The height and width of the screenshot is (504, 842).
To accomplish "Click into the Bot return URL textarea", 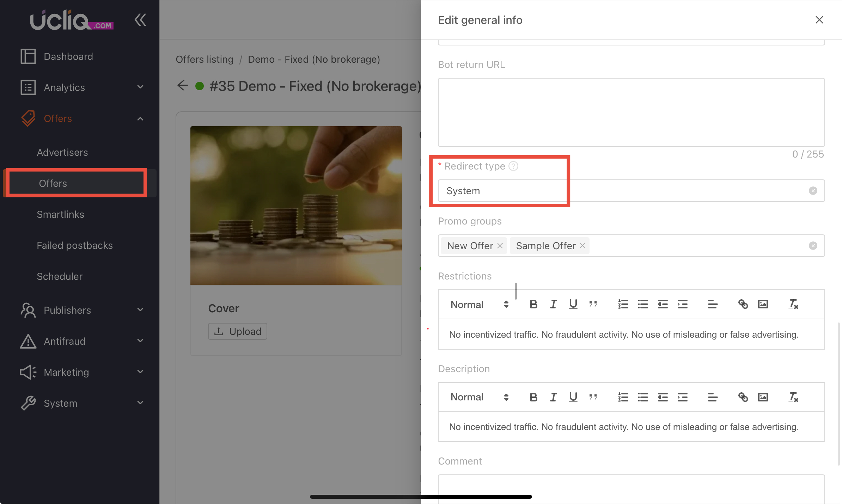I will (x=631, y=112).
